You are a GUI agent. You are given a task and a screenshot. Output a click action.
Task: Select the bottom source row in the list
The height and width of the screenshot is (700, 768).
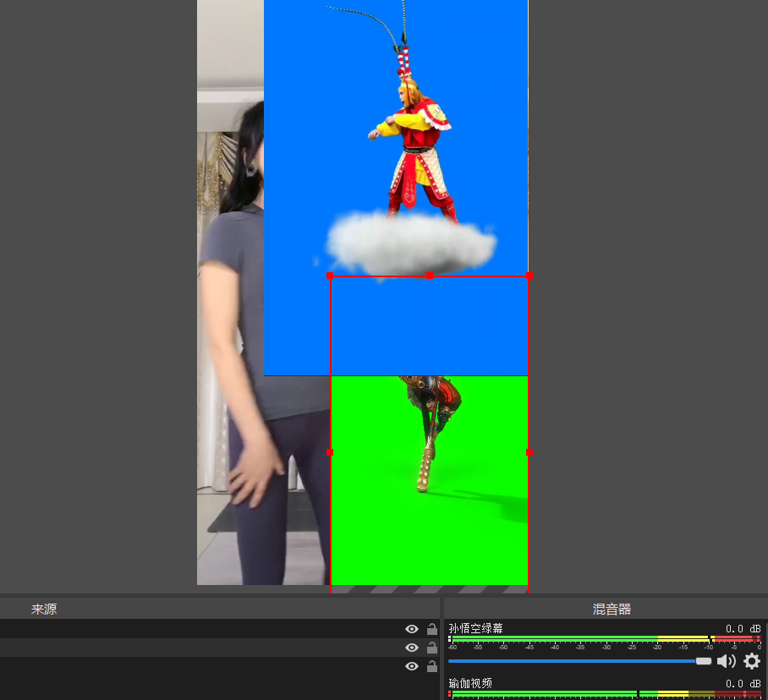(220, 665)
